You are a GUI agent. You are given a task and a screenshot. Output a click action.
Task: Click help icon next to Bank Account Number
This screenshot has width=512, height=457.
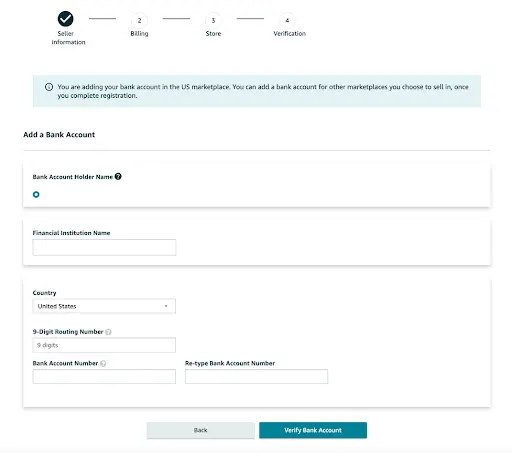point(103,363)
